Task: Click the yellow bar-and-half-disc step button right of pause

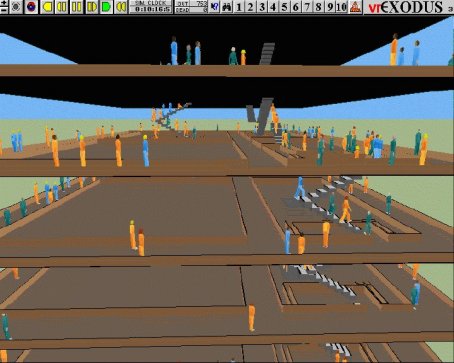Action: 92,7
